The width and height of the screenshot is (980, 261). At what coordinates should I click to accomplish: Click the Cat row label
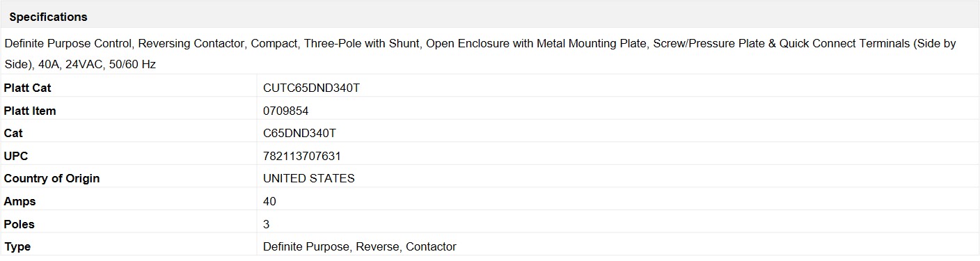click(x=13, y=133)
